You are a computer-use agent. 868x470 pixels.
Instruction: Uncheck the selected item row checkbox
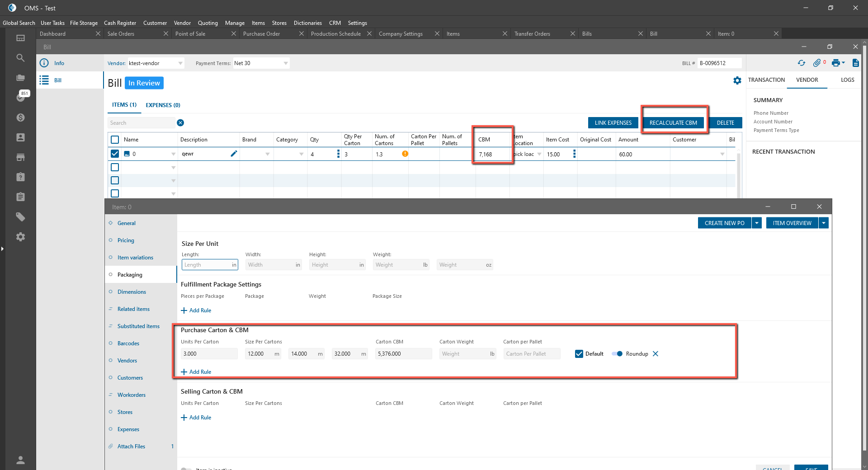[115, 154]
